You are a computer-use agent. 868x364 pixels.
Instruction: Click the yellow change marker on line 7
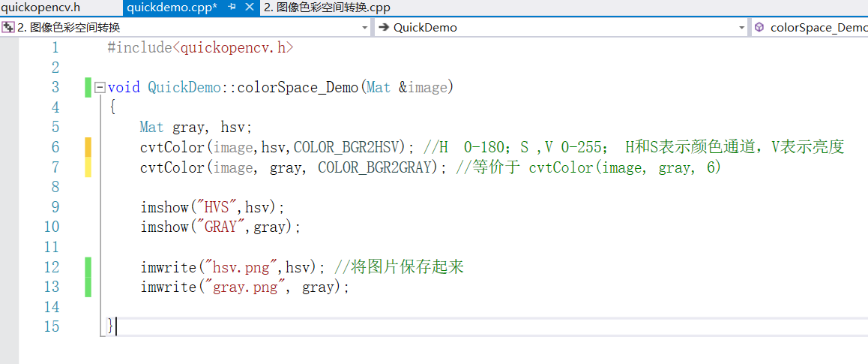point(88,167)
